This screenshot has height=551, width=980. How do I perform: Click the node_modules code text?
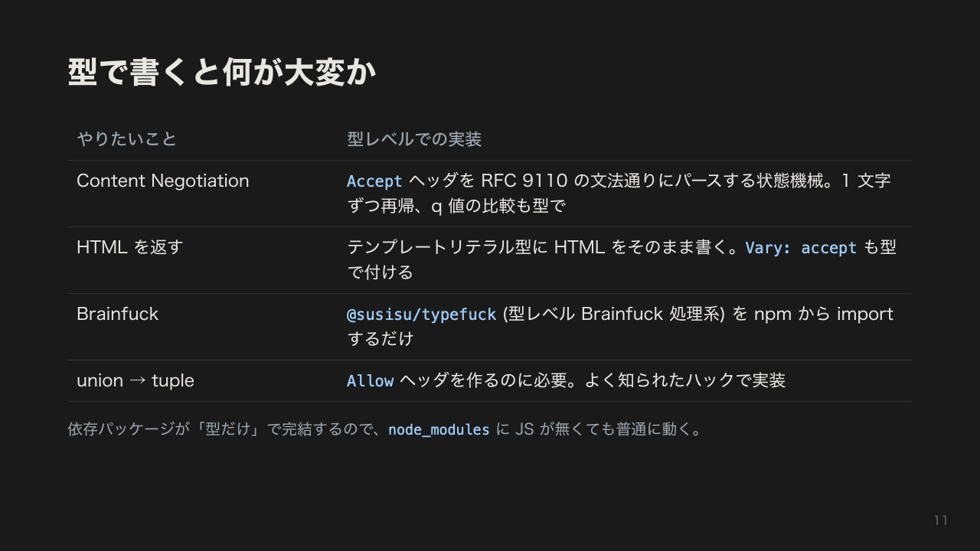point(439,430)
